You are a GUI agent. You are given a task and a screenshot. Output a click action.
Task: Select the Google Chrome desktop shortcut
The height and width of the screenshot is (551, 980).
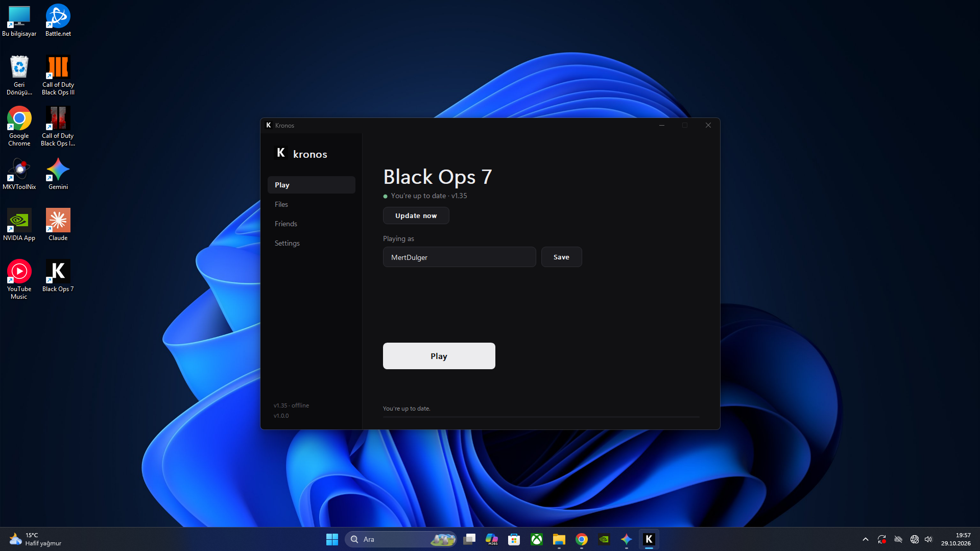[x=19, y=127]
